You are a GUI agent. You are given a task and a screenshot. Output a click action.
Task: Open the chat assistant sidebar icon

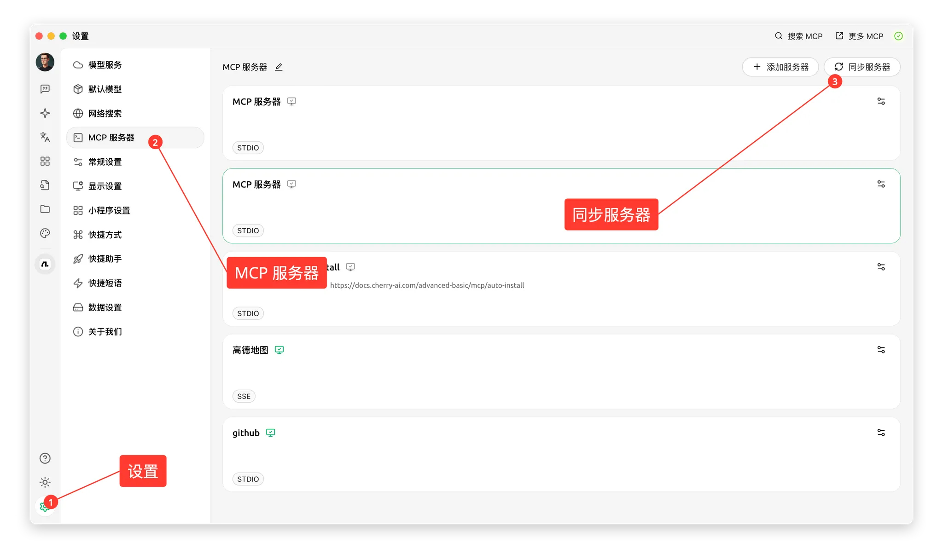[45, 89]
